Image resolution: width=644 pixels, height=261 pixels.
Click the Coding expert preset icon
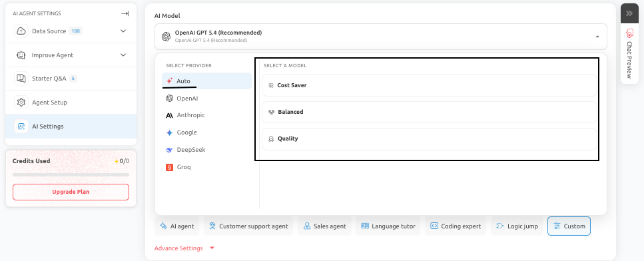point(434,226)
